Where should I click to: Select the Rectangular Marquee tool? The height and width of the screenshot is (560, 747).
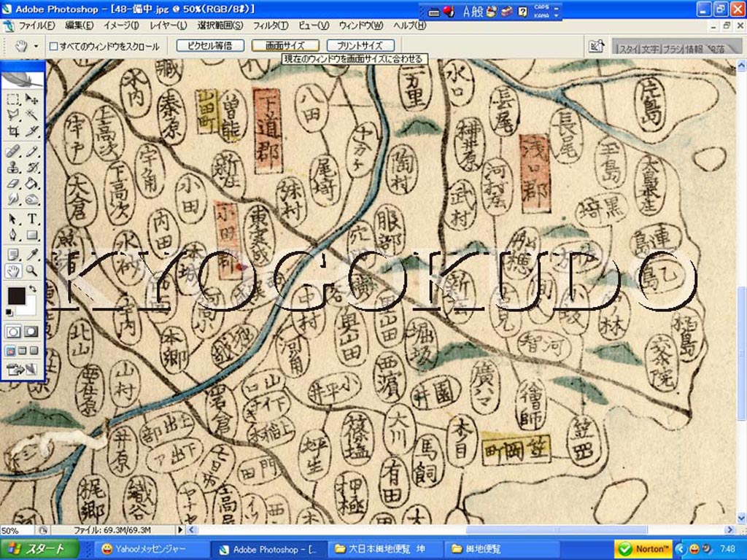click(13, 99)
